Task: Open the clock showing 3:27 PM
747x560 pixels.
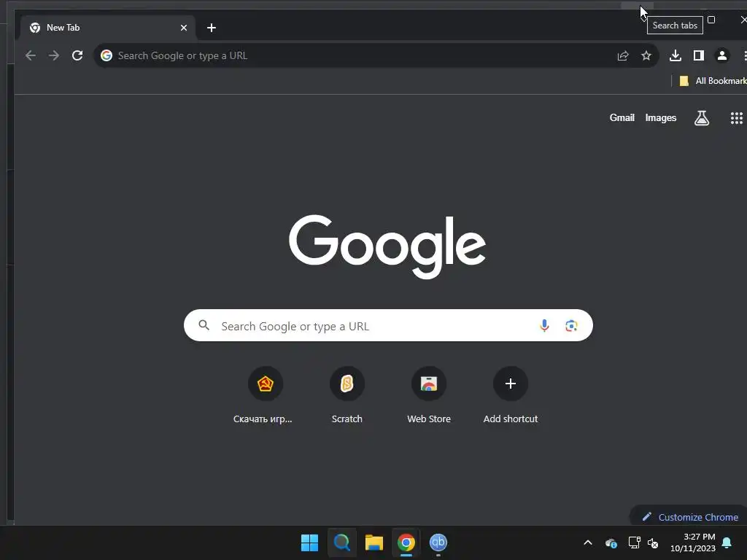Action: point(693,542)
